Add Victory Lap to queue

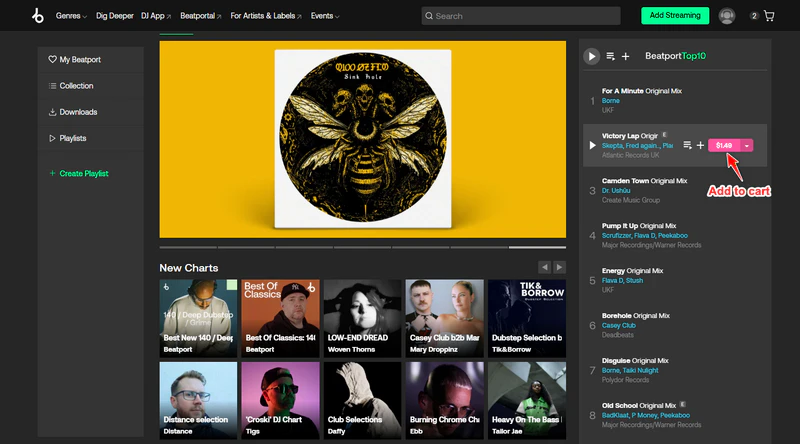(687, 145)
